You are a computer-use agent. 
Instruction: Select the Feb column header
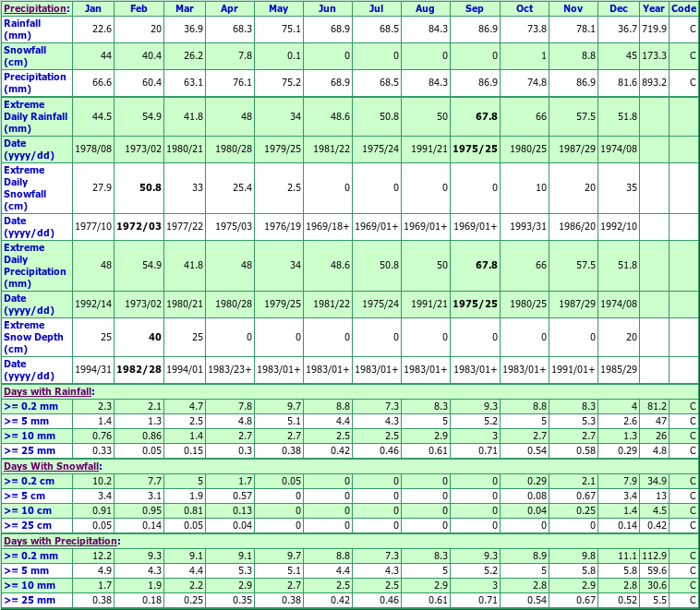tap(139, 8)
